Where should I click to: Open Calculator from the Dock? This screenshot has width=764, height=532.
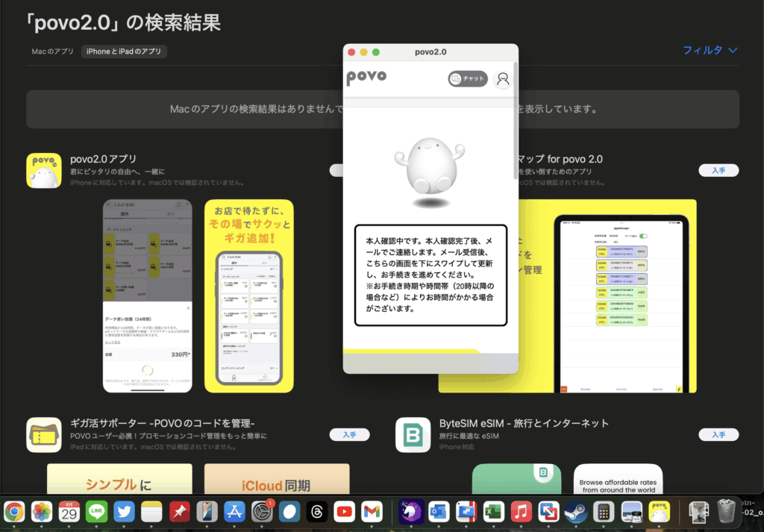pyautogui.click(x=604, y=512)
